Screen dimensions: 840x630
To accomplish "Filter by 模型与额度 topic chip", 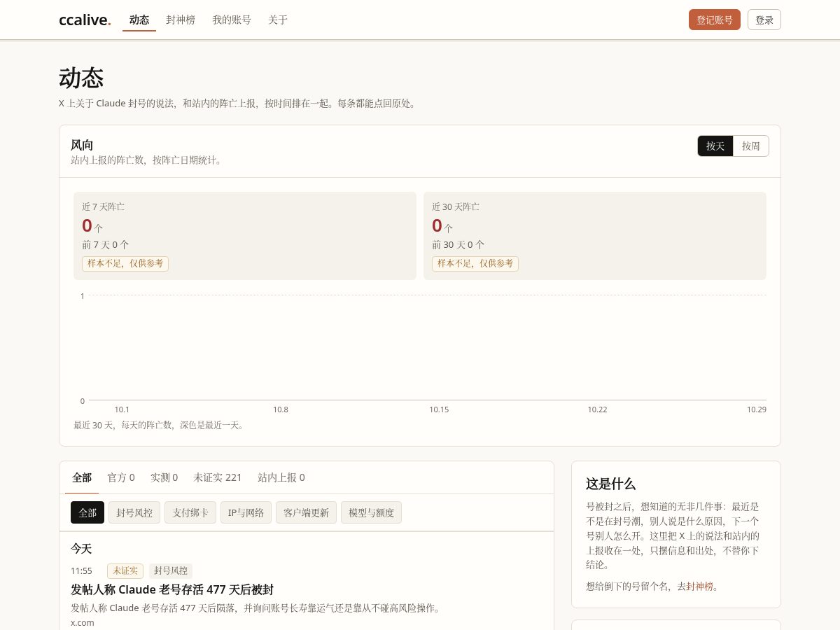I will coord(371,512).
